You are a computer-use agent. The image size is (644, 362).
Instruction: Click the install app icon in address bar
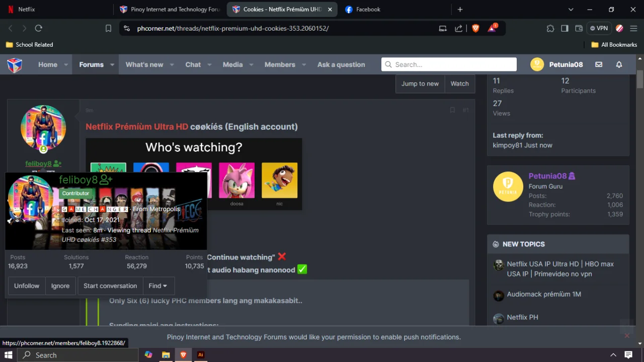tap(443, 29)
